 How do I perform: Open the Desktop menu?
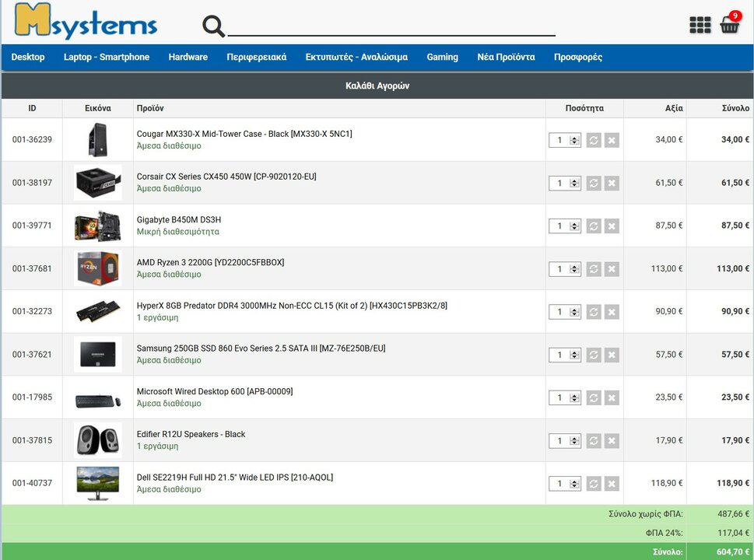(28, 57)
